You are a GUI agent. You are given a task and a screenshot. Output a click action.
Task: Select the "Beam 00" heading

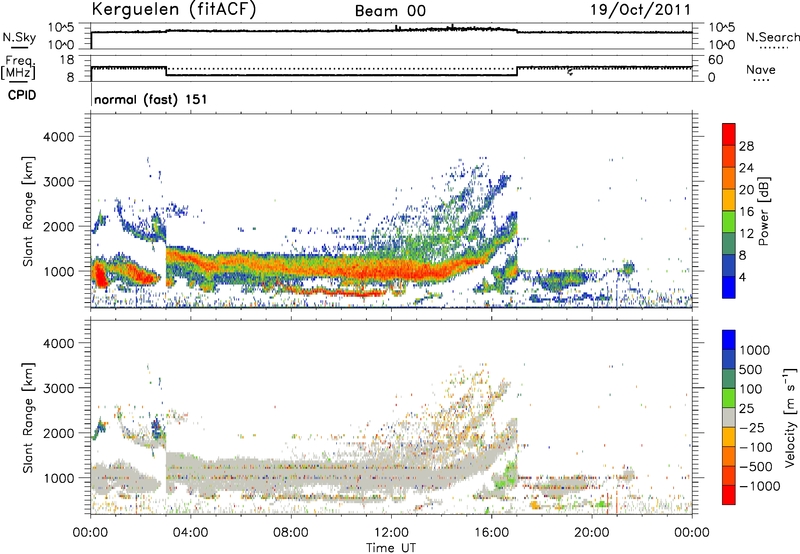coord(390,11)
